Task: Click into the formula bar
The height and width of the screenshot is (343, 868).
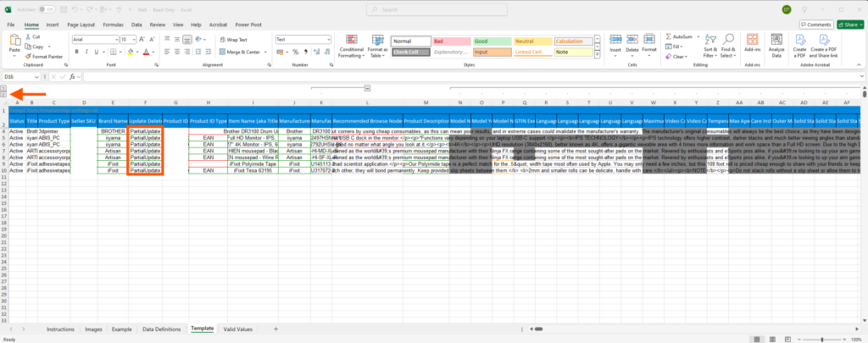Action: [473, 77]
